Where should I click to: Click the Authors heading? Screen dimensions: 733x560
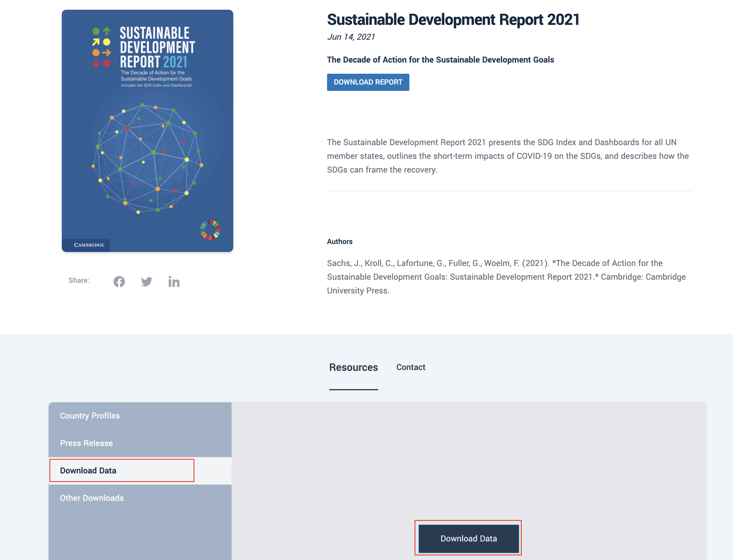(x=340, y=241)
